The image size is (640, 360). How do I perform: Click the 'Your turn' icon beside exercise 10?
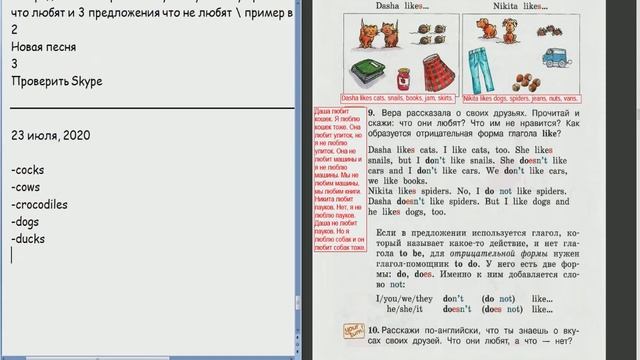pyautogui.click(x=353, y=331)
